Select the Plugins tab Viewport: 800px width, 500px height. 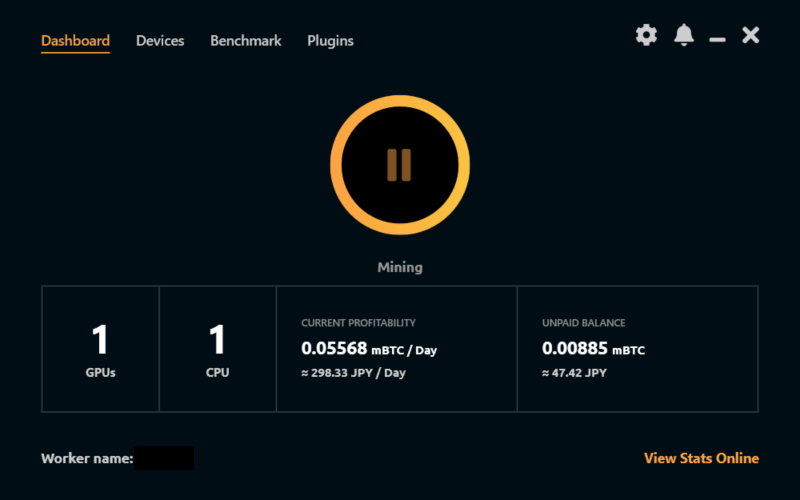point(330,41)
